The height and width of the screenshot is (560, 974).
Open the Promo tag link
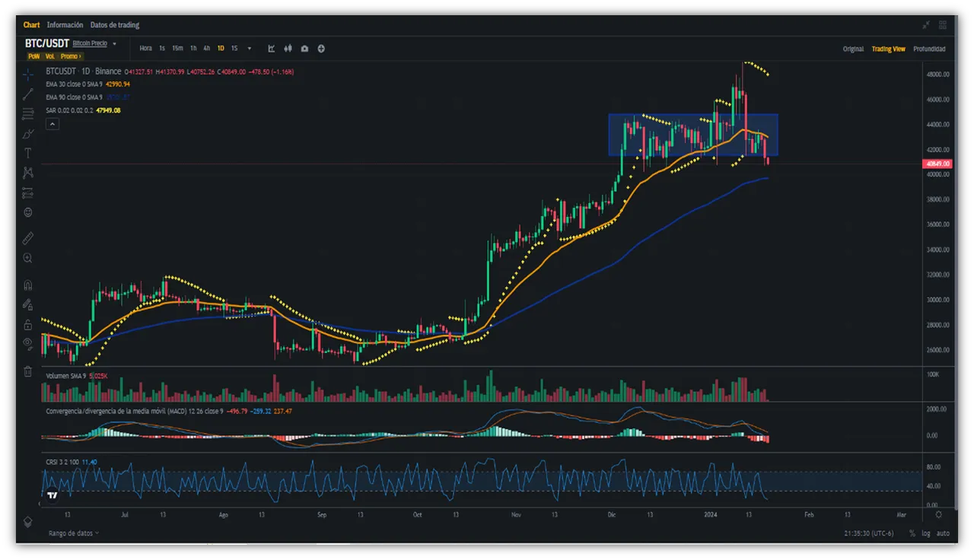pos(71,56)
